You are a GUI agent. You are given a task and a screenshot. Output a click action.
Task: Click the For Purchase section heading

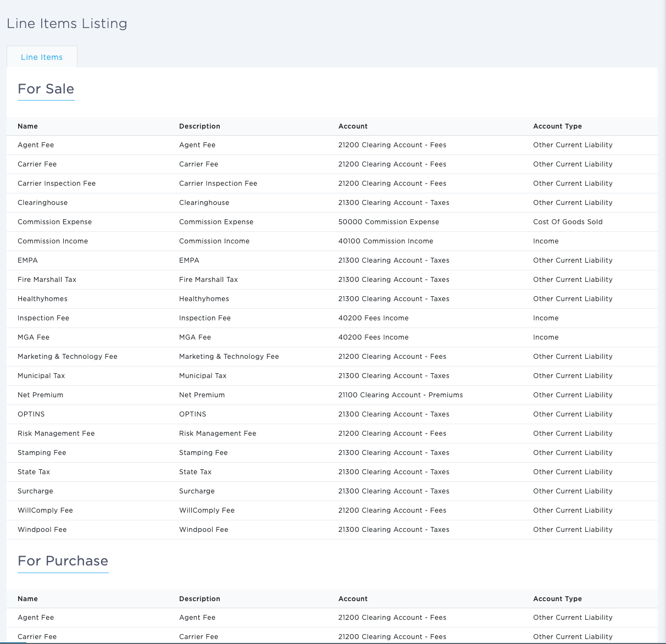[63, 561]
